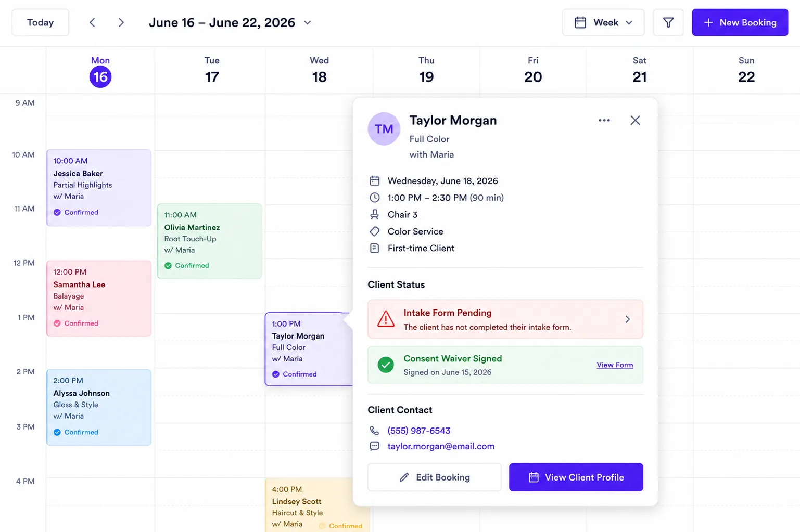Click 'Wednesday, June 18, 2026' text
The image size is (800, 532).
point(443,181)
